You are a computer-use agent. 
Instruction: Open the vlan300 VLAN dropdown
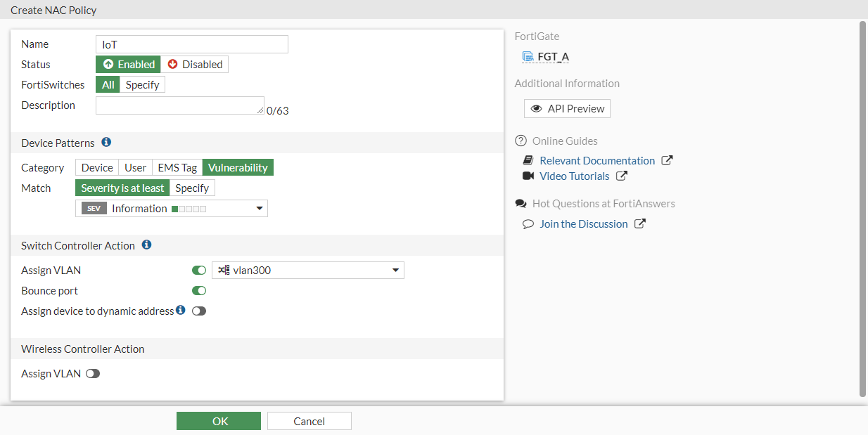[x=395, y=270]
